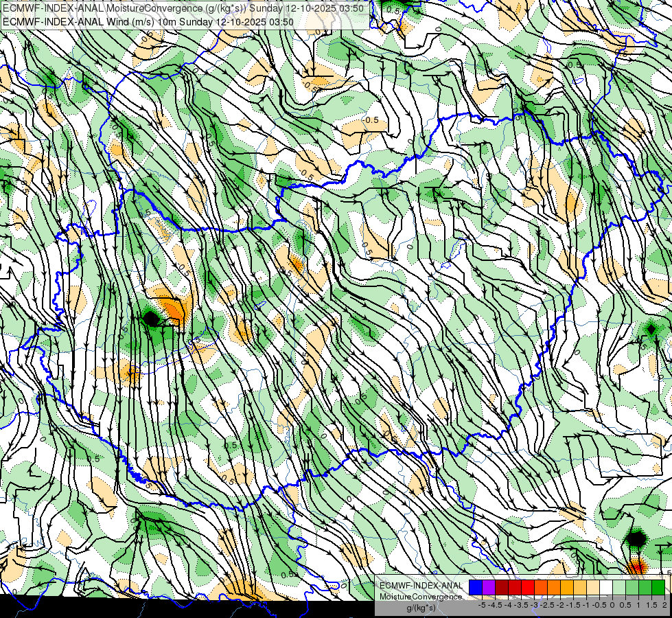Select the pale peach swatch ending at -0.5

[x=593, y=588]
